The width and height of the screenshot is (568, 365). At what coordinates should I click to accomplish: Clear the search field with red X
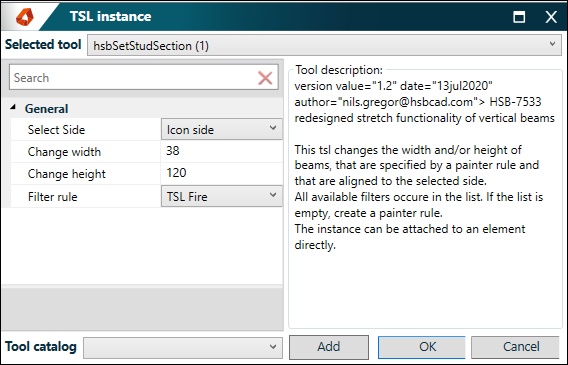coord(265,78)
